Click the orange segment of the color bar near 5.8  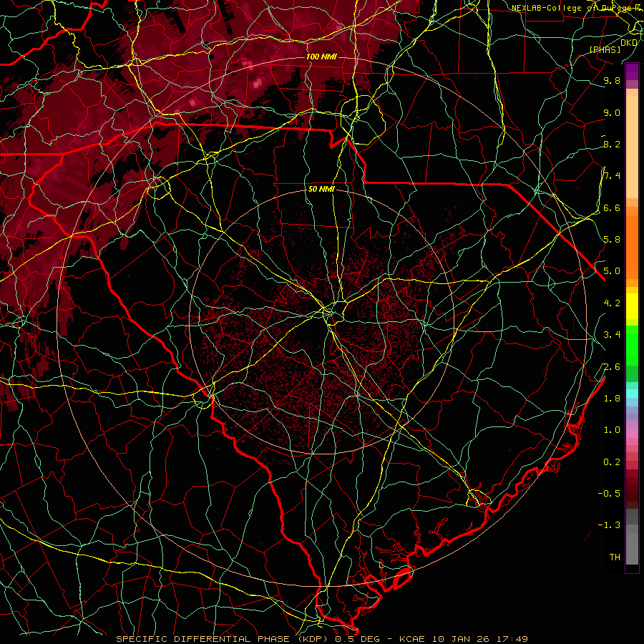(632, 243)
